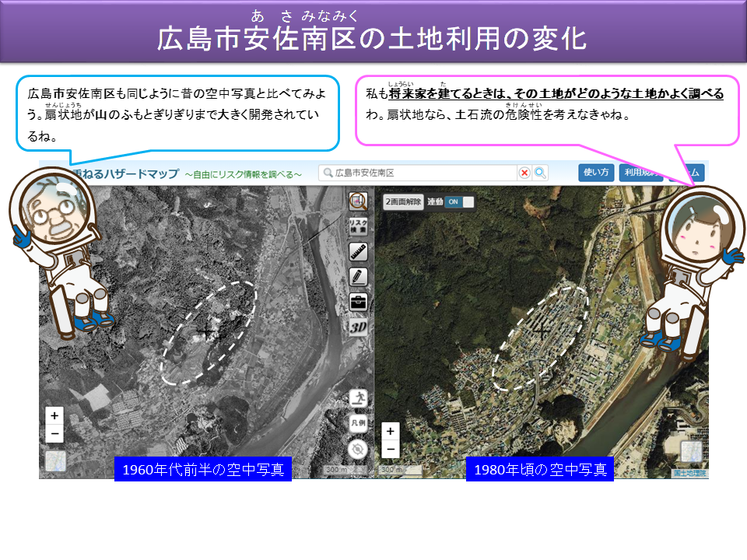This screenshot has height=560, width=747.
Task: Open left map base-layer thumbnail switcher
Action: pyautogui.click(x=55, y=461)
